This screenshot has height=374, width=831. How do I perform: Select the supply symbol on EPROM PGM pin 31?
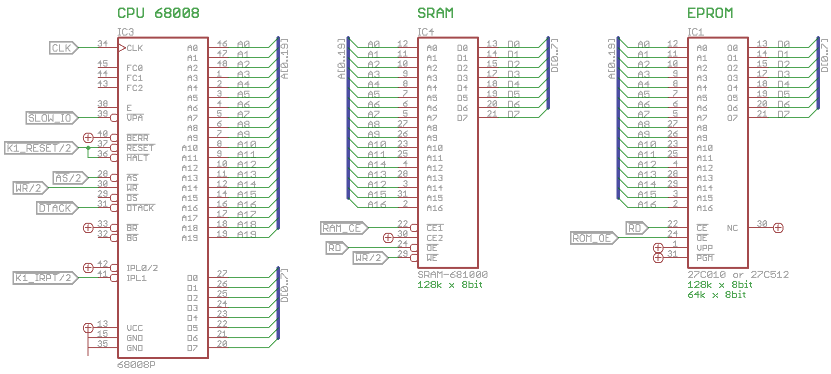point(658,258)
